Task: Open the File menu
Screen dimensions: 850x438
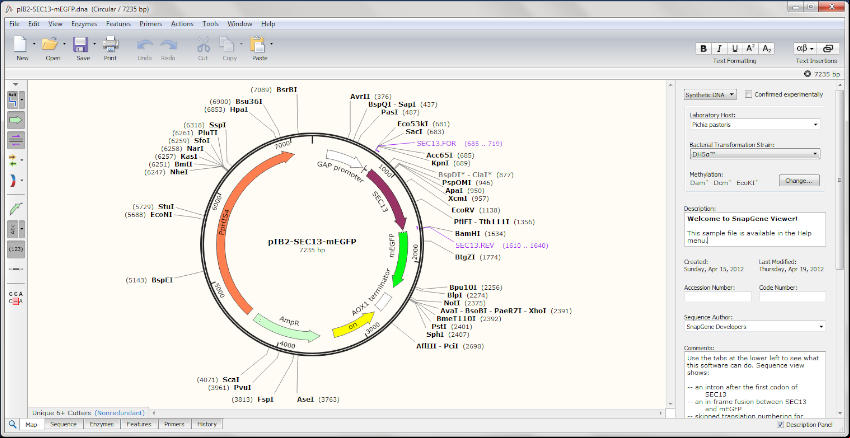Action: point(14,24)
